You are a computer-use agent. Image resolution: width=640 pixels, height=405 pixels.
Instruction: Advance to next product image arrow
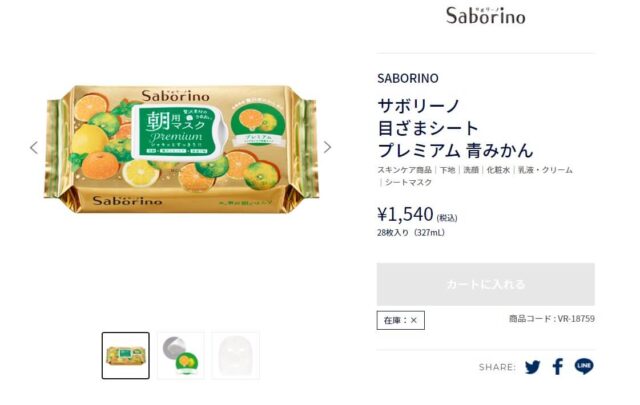click(x=327, y=147)
